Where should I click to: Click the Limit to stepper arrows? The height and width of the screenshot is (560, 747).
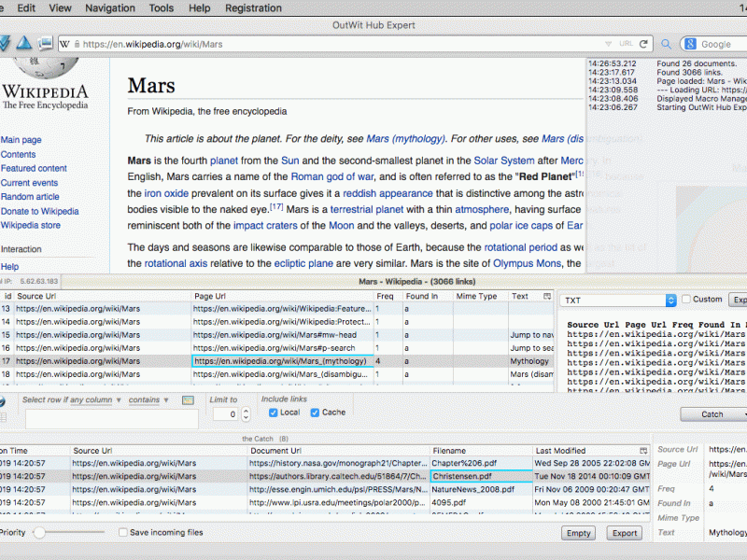click(246, 413)
